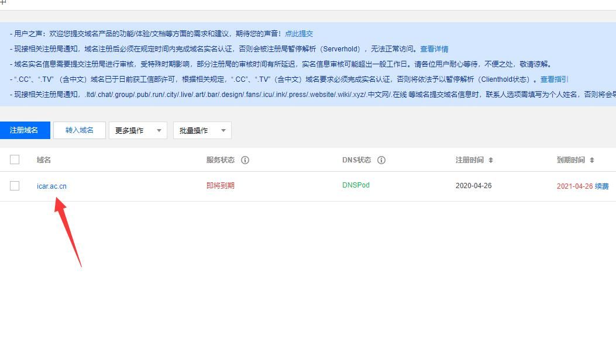Image resolution: width=616 pixels, height=364 pixels.
Task: Open the icar.ac.cn domain link
Action: pyautogui.click(x=51, y=186)
